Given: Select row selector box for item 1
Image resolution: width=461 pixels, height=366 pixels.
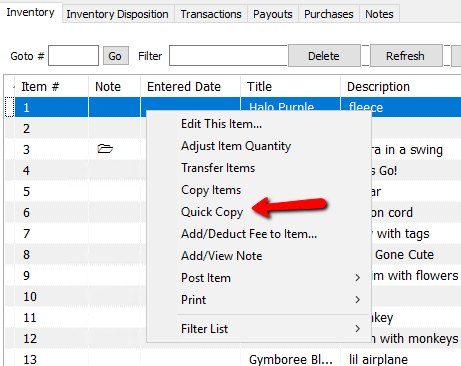Looking at the screenshot, I should click(x=10, y=107).
